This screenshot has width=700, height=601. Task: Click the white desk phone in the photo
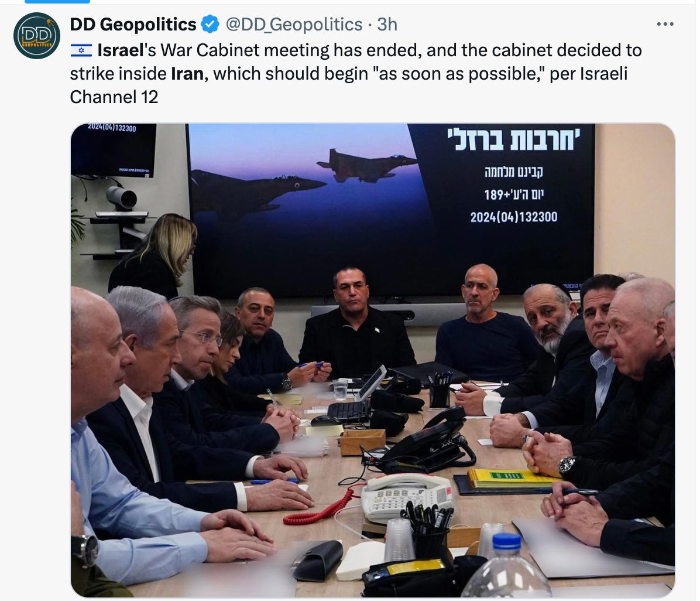pyautogui.click(x=406, y=496)
